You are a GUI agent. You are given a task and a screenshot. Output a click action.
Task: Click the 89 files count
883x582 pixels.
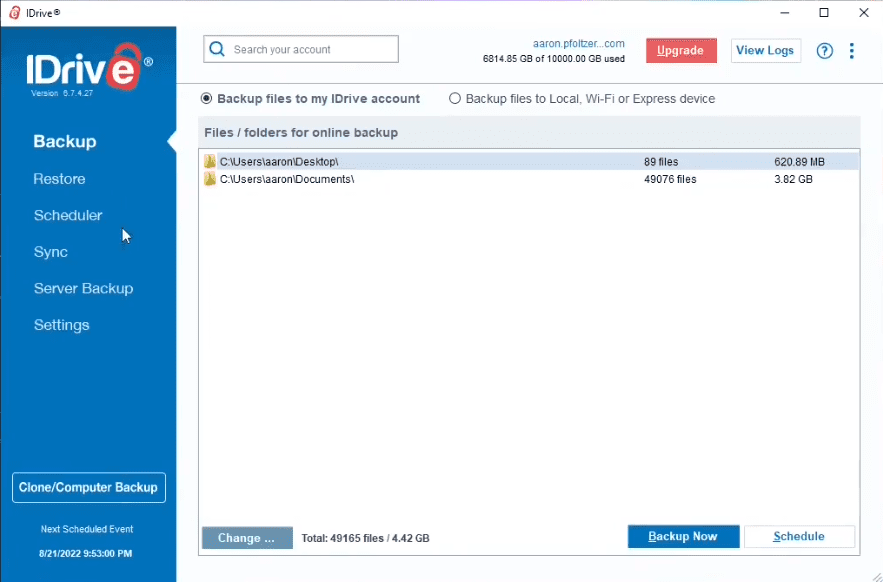(x=661, y=162)
